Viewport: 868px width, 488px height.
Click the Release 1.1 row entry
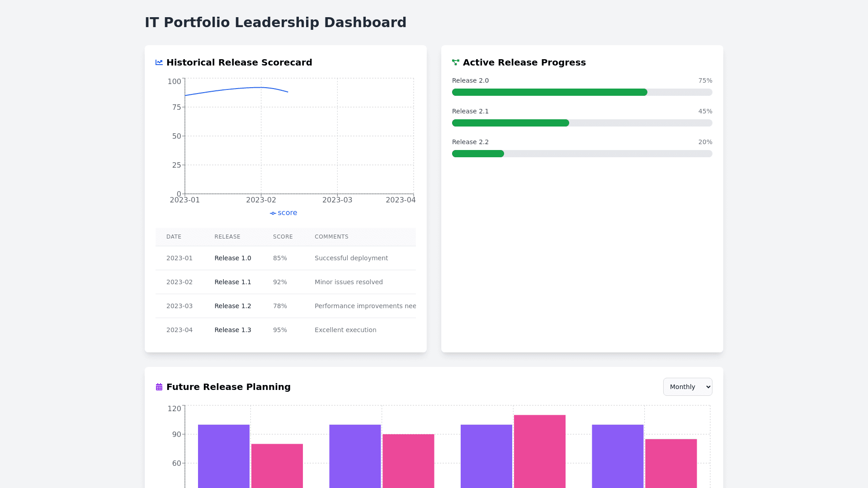[233, 282]
